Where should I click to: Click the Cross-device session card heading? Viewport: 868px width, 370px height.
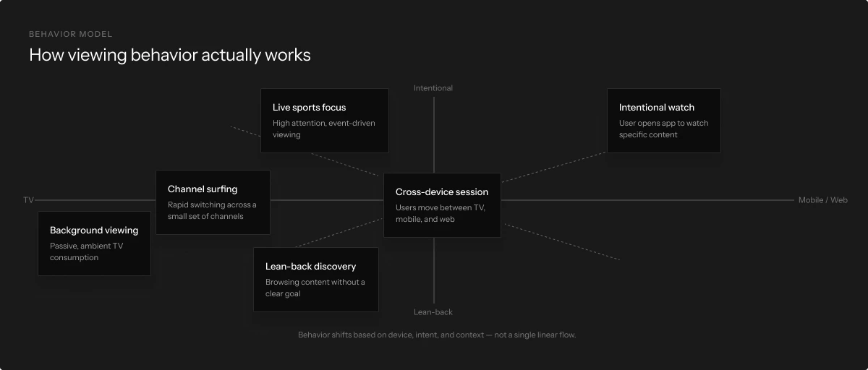tap(441, 192)
